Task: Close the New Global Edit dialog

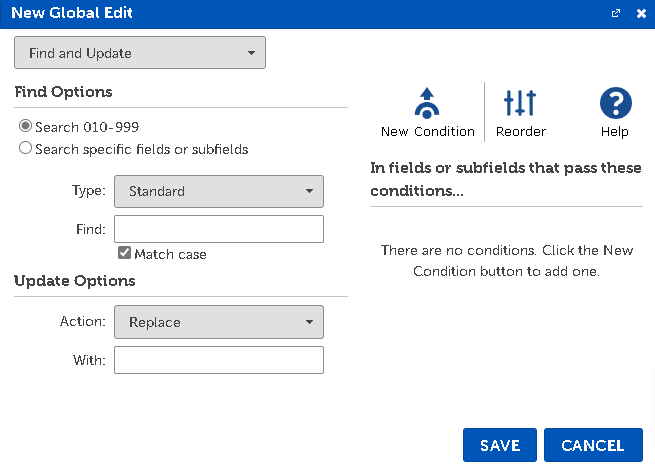Action: [641, 14]
